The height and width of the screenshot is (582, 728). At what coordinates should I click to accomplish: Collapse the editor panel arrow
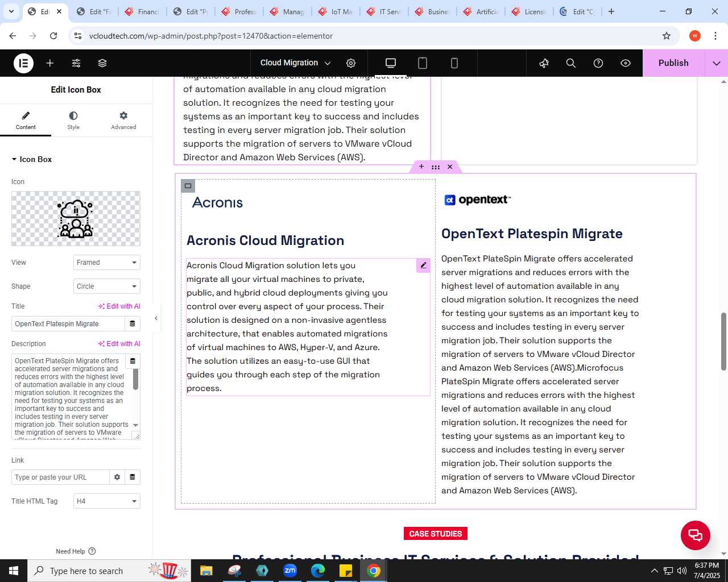tap(156, 318)
